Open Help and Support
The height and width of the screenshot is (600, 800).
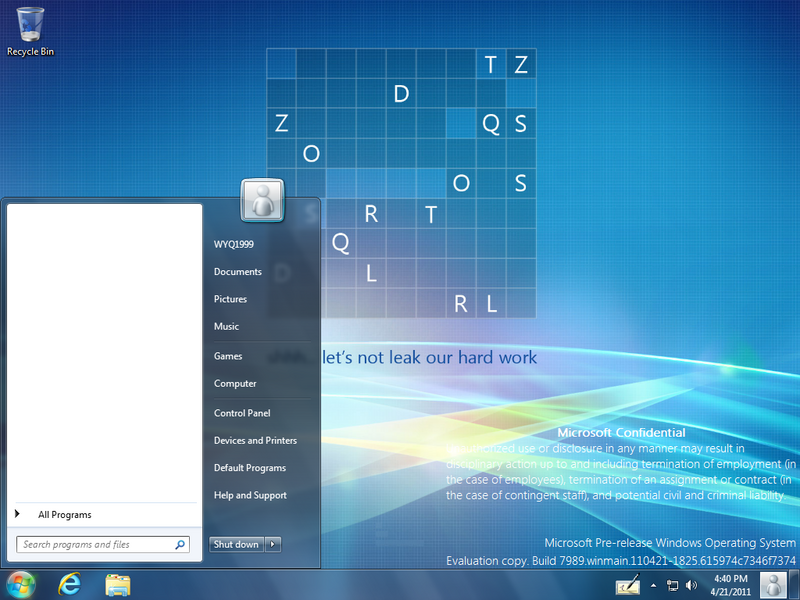click(251, 495)
